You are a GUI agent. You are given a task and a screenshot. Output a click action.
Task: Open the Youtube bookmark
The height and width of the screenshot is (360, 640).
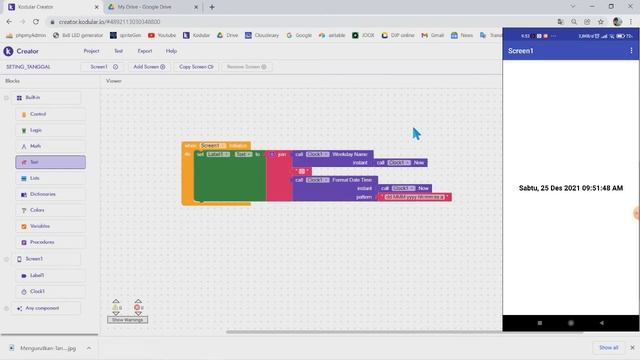pyautogui.click(x=162, y=36)
